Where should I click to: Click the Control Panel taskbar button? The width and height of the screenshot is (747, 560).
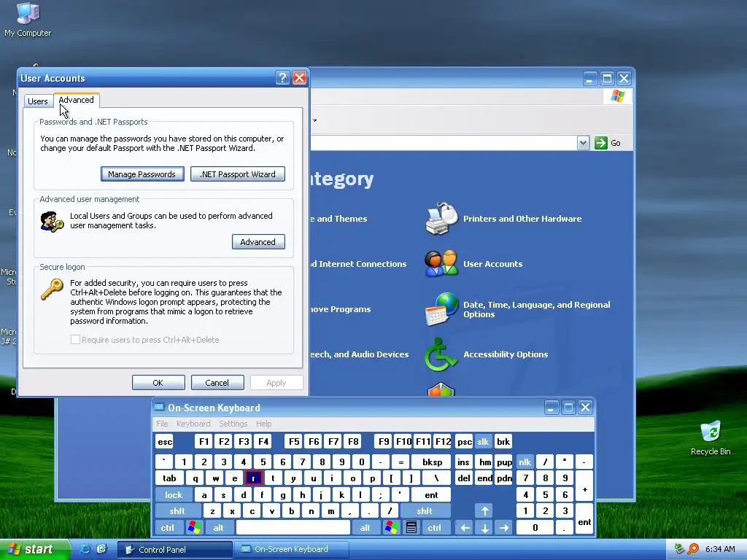click(x=175, y=549)
